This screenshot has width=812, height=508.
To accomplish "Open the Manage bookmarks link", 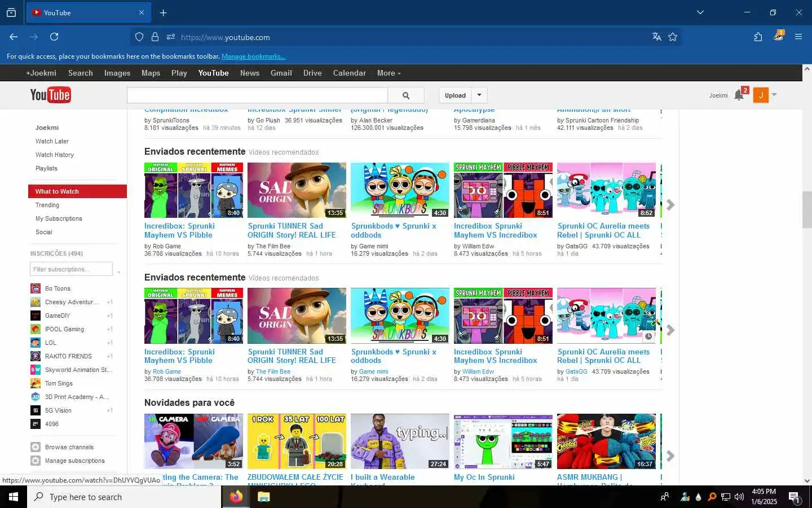I will coord(253,56).
